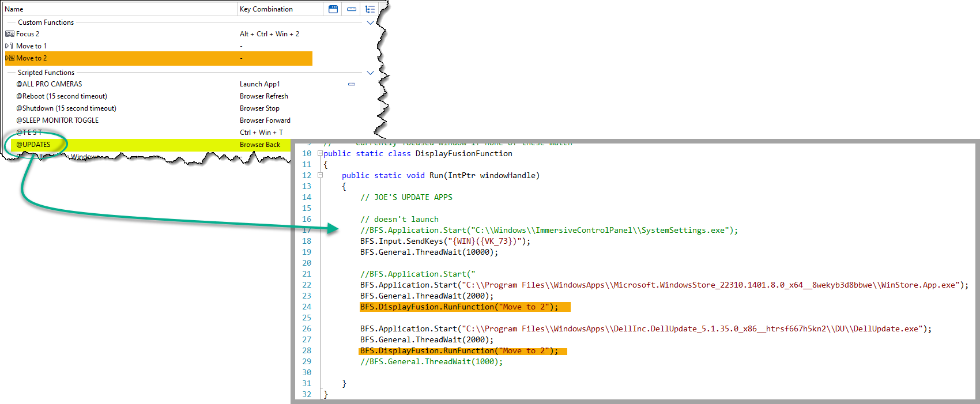Select the @SLEEP MONITOR TOGGLE function
This screenshot has width=980, height=404.
57,120
